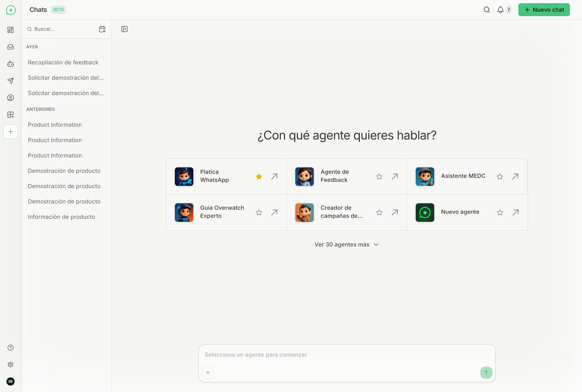Open Guía Overwatch Experto arrow link
Screen dimensions: 582x392
[274, 212]
